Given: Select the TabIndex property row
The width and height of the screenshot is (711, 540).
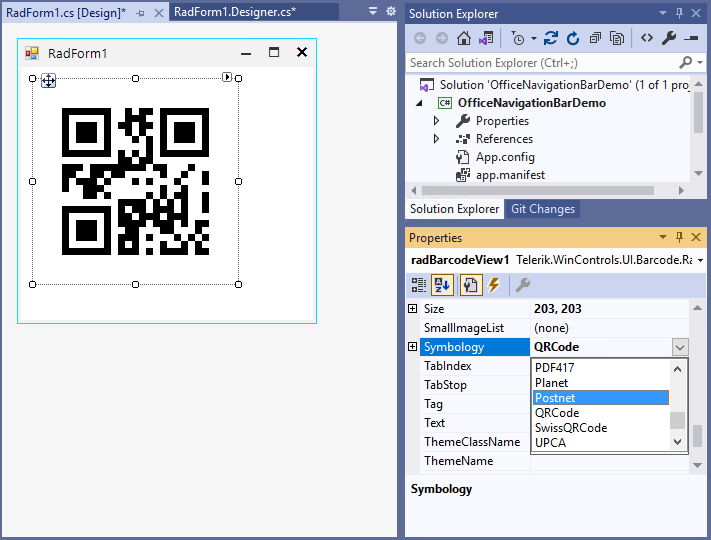Looking at the screenshot, I should pos(474,365).
